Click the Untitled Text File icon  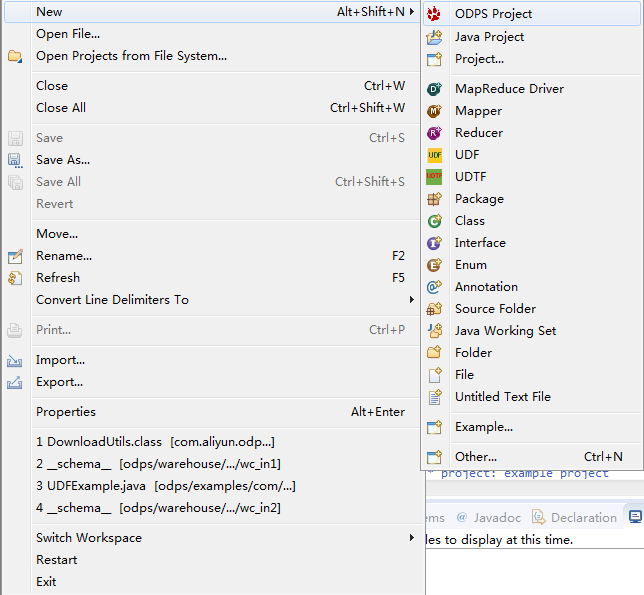point(435,397)
